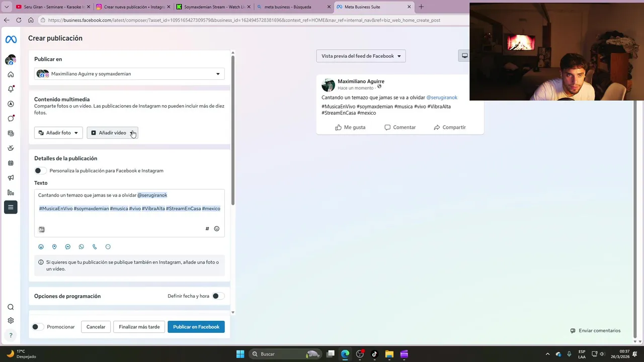Open browser tab list chevron

coord(7,7)
